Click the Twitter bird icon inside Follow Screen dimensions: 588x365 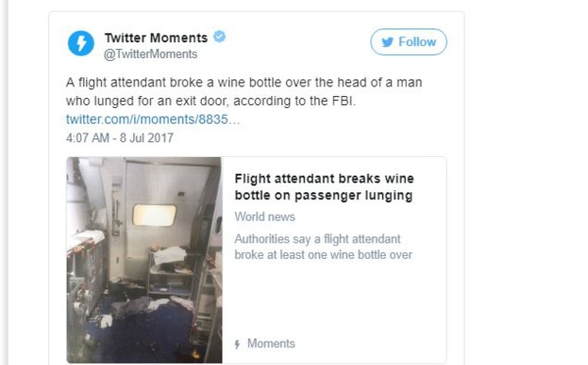(388, 42)
